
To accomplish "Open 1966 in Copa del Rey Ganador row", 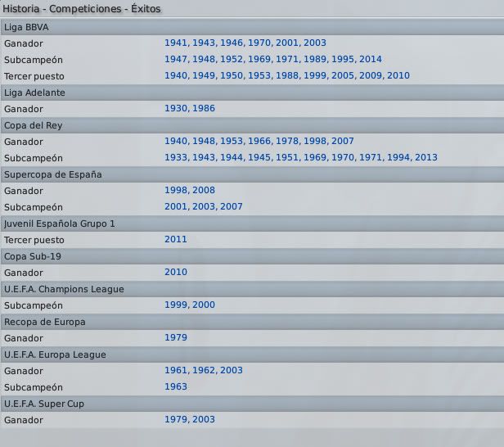I will 259,141.
